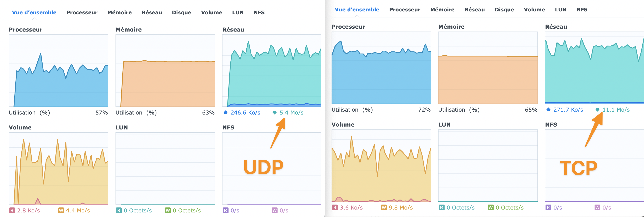Screen dimensions: 644x217
Task: Click the red R badge beside 3.6 Ko/s
Action: [x=334, y=207]
